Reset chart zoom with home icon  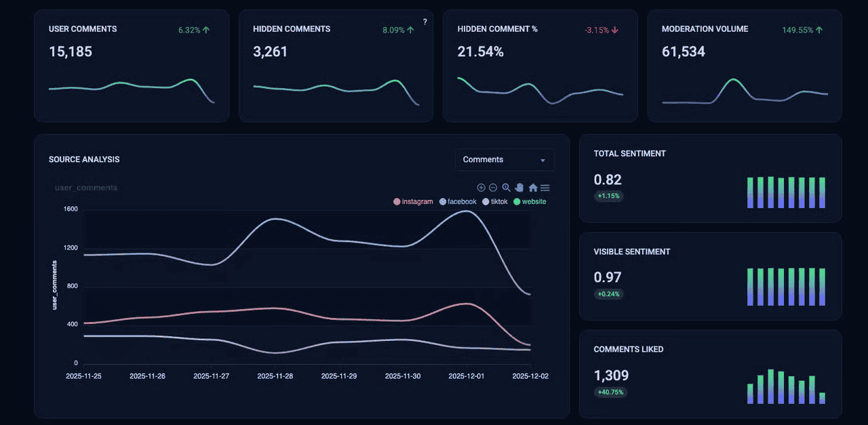click(533, 188)
